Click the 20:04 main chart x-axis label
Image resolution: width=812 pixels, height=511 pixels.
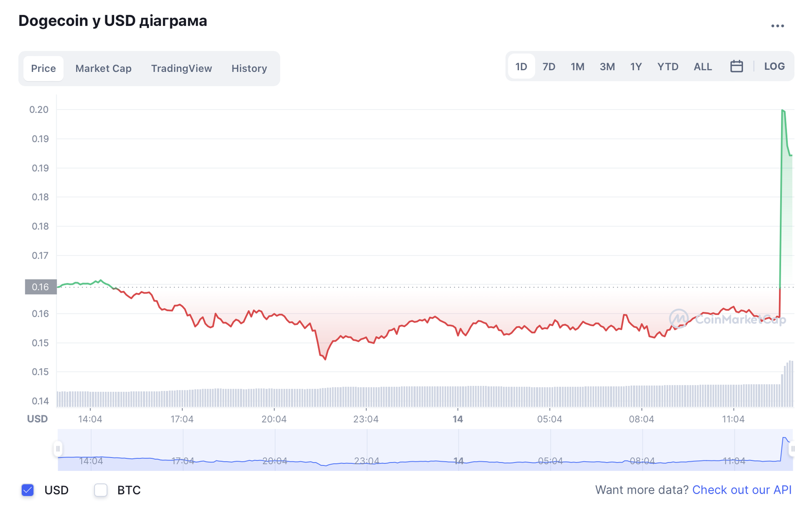point(274,419)
